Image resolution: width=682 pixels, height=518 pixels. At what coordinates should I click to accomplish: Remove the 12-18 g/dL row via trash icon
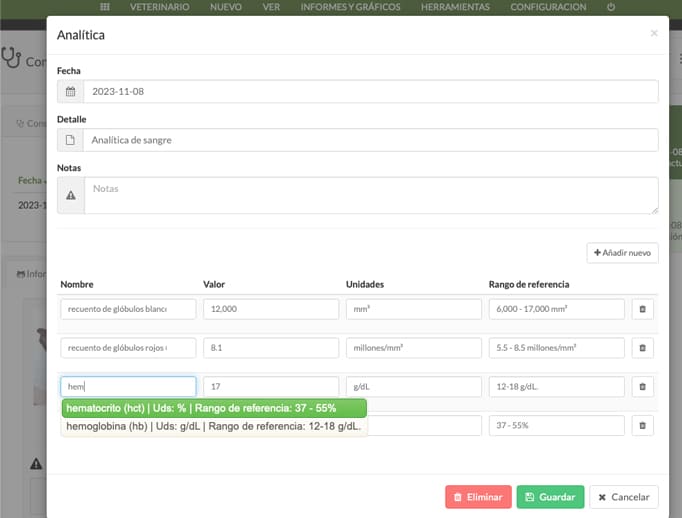[x=642, y=387]
